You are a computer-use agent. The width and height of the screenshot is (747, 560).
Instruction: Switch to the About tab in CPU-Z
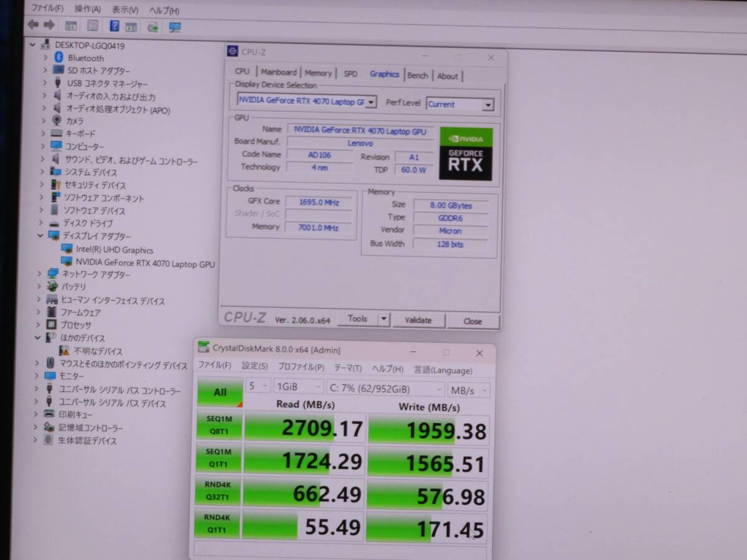pyautogui.click(x=448, y=76)
